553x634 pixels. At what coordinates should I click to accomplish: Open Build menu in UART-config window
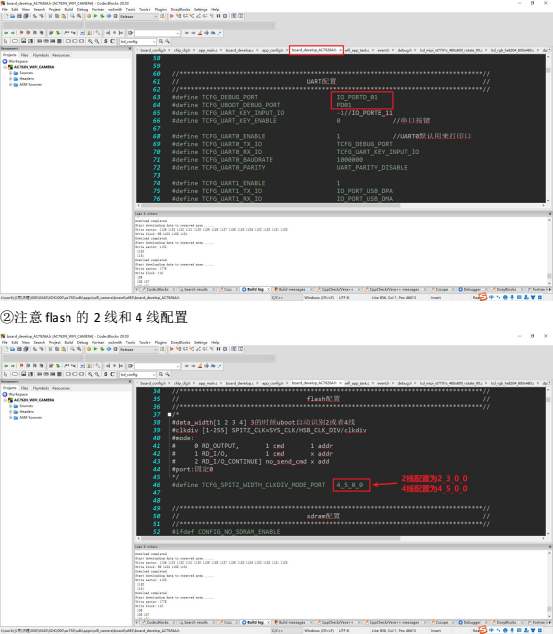[69, 9]
